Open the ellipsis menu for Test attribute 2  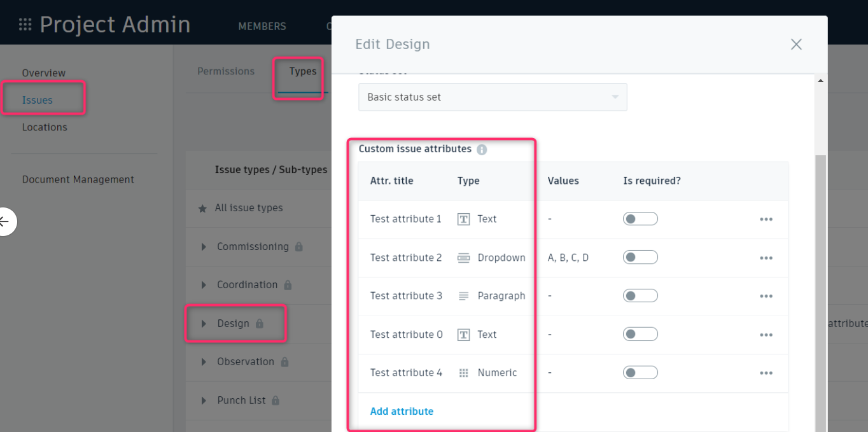(x=766, y=257)
